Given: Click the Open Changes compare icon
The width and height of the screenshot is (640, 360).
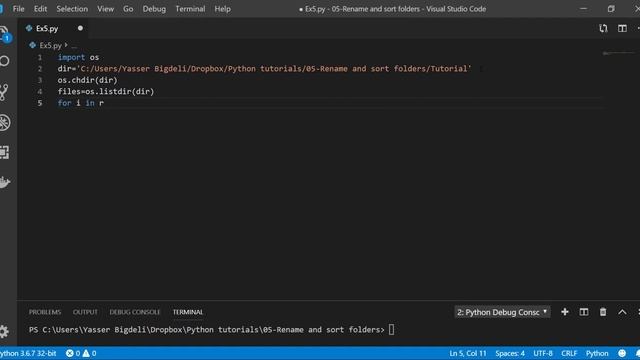Looking at the screenshot, I should [x=603, y=28].
